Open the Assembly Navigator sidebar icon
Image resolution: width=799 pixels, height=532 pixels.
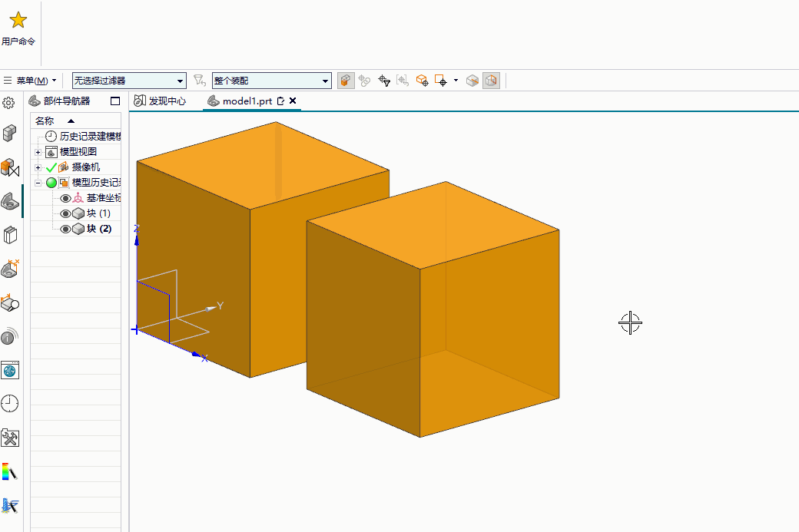pos(10,167)
